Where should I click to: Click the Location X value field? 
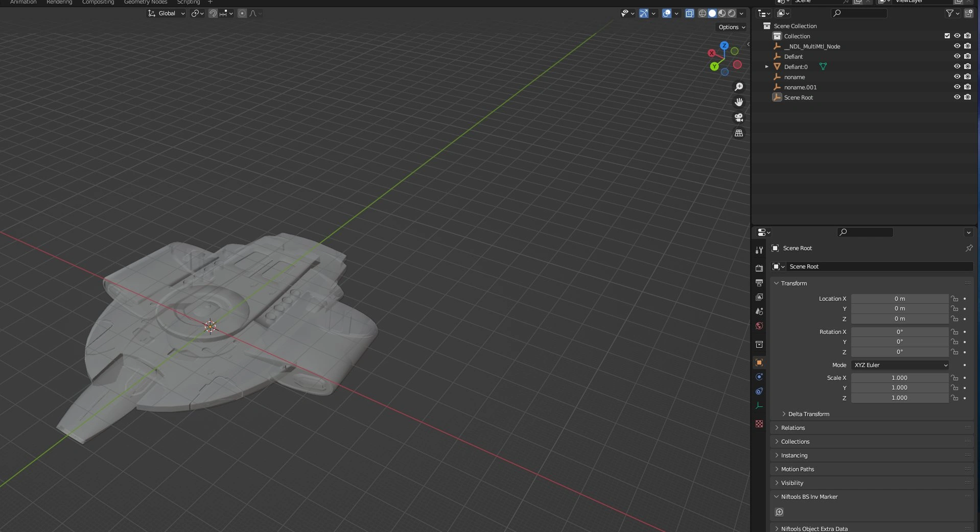[x=899, y=299]
